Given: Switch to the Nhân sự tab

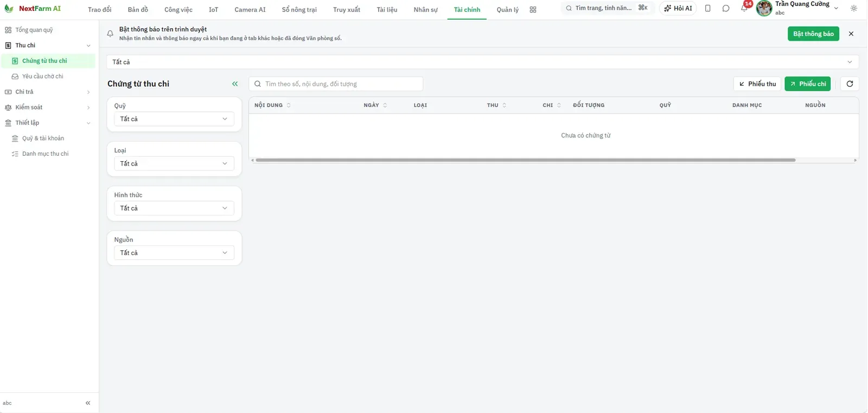Looking at the screenshot, I should [x=425, y=10].
